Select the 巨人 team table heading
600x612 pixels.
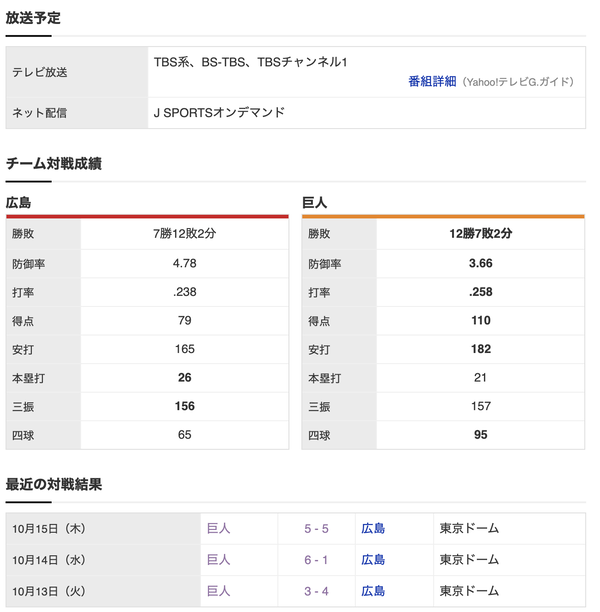[x=315, y=203]
